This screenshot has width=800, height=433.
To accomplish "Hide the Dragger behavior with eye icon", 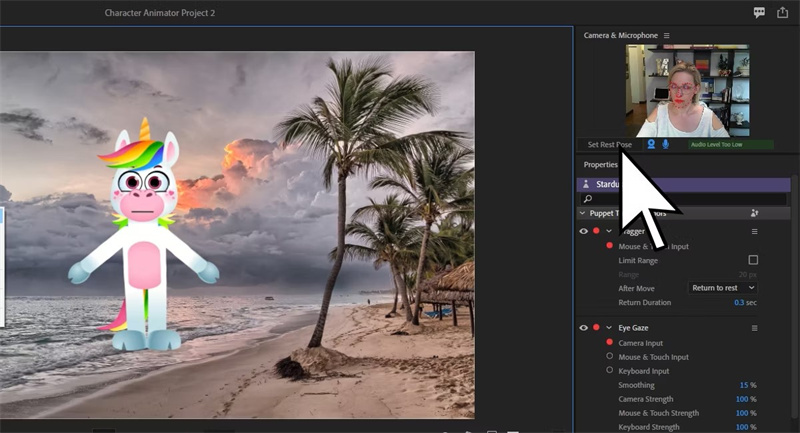I will 585,231.
